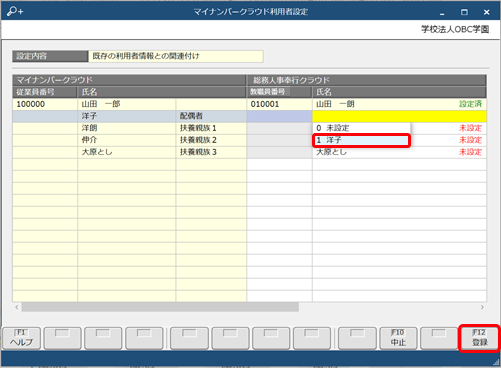Click the 扶養親族 1 cell
The width and height of the screenshot is (501, 368).
[211, 128]
